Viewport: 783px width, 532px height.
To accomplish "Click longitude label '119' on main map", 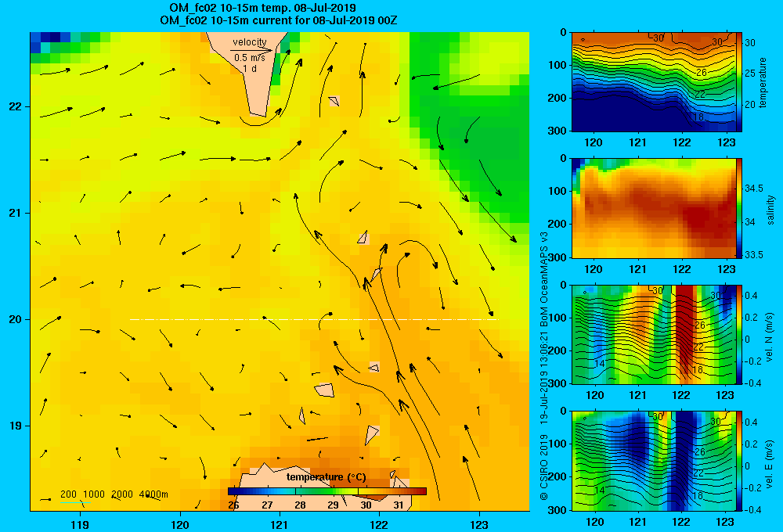I will [x=80, y=524].
